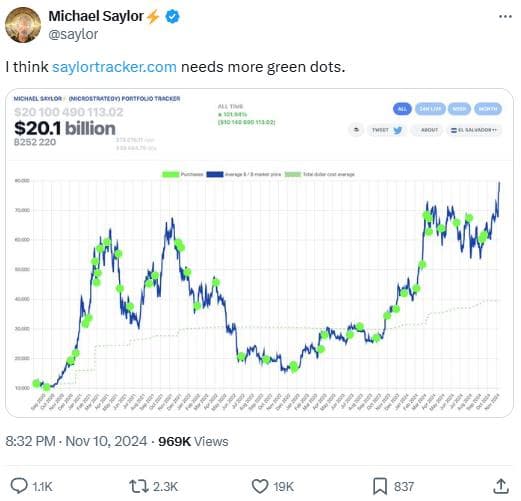Like the tweet with the heart icon
521x501 pixels.
point(260,486)
